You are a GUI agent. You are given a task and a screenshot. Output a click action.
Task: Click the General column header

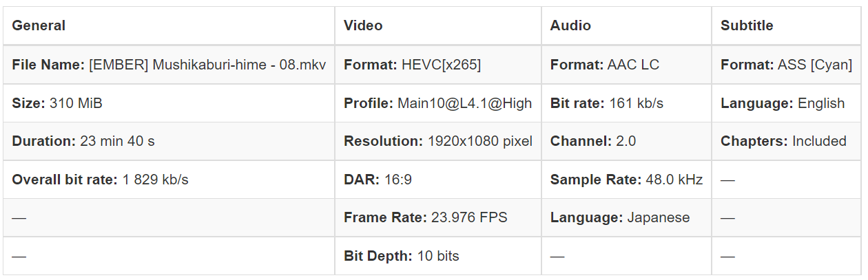(x=39, y=26)
